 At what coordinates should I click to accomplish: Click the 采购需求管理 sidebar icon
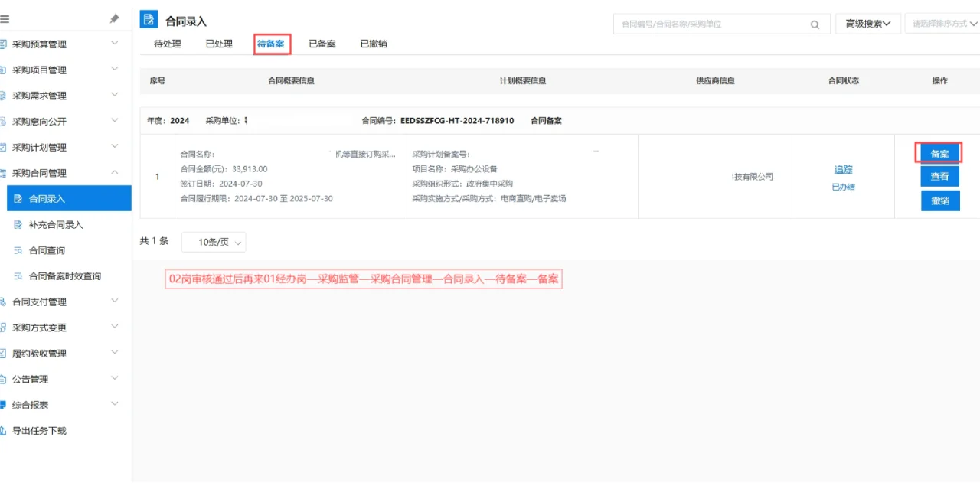(3, 96)
